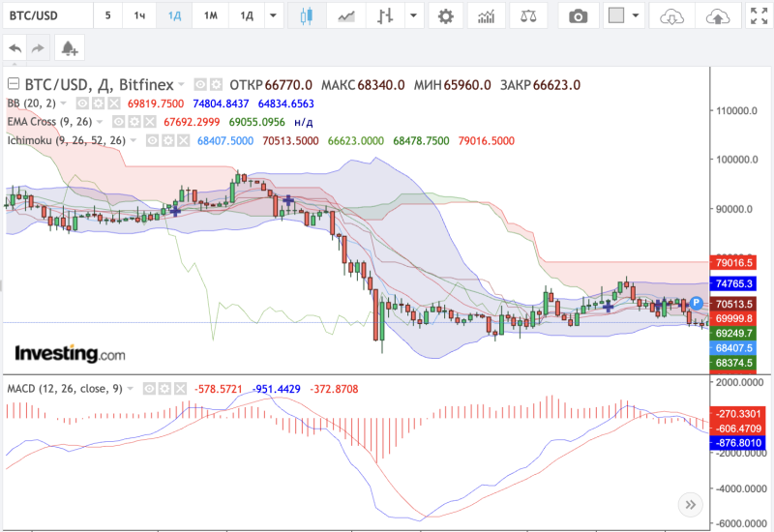Screen dimensions: 774x532
Task: Open the rectangle color swatch in toolbar
Action: [x=615, y=16]
